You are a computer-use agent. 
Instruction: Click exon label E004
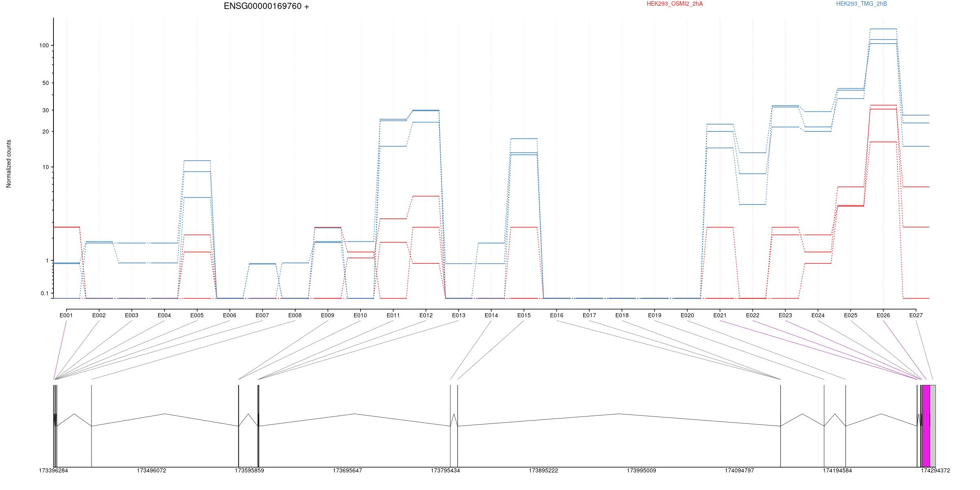164,315
